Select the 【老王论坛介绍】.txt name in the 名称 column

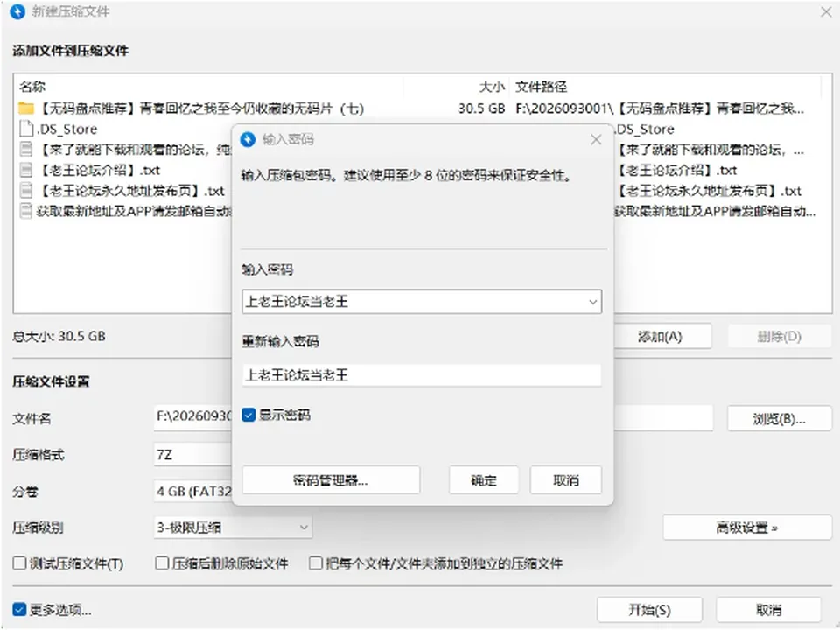click(x=100, y=170)
